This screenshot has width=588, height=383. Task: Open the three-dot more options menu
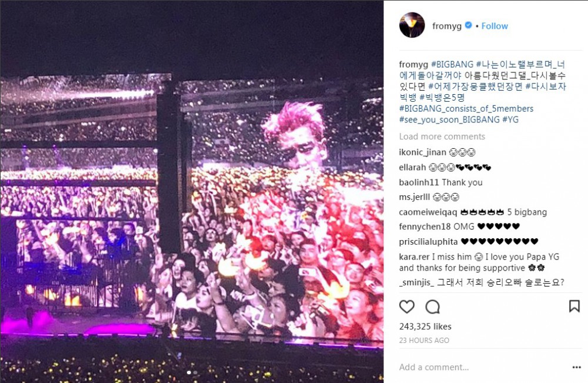point(577,367)
